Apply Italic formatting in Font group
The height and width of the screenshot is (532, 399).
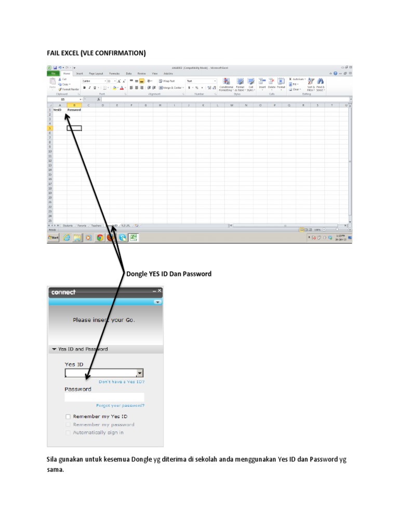(x=89, y=88)
